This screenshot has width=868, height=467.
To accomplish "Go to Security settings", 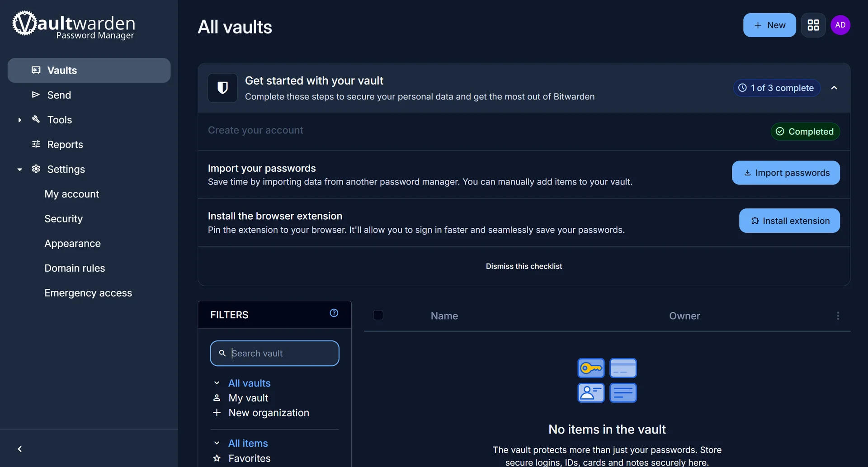I will [x=64, y=219].
